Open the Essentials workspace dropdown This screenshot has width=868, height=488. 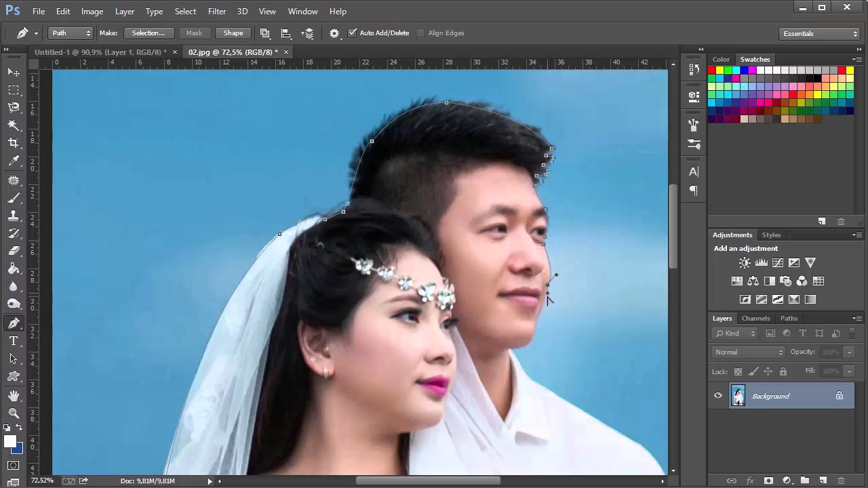coord(820,33)
